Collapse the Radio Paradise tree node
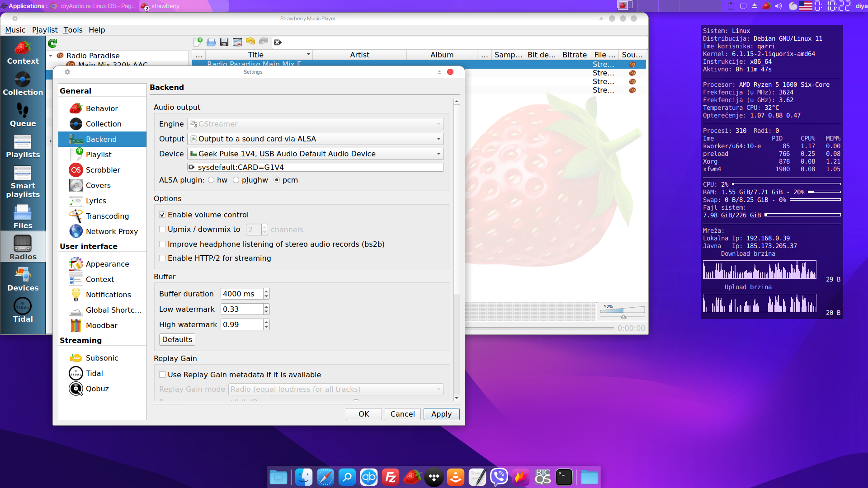 [x=51, y=56]
